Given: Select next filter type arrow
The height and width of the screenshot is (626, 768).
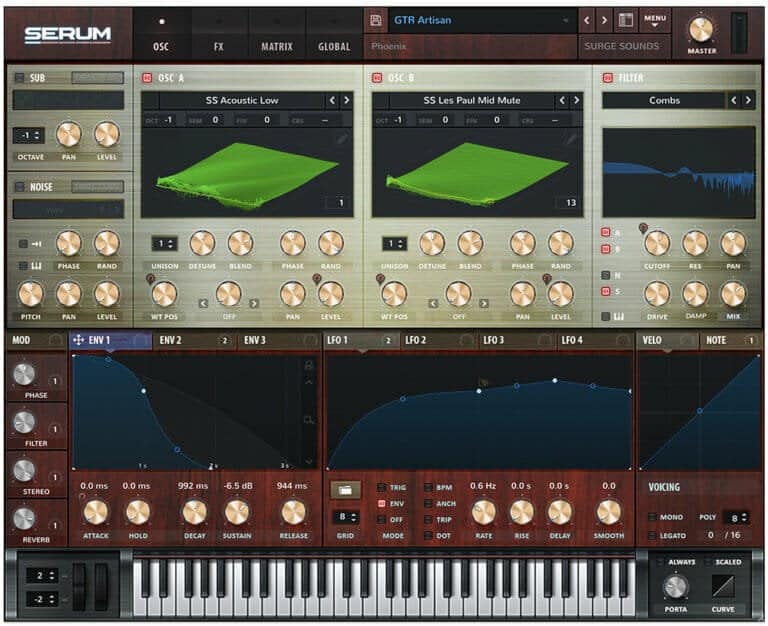Looking at the screenshot, I should coord(748,100).
